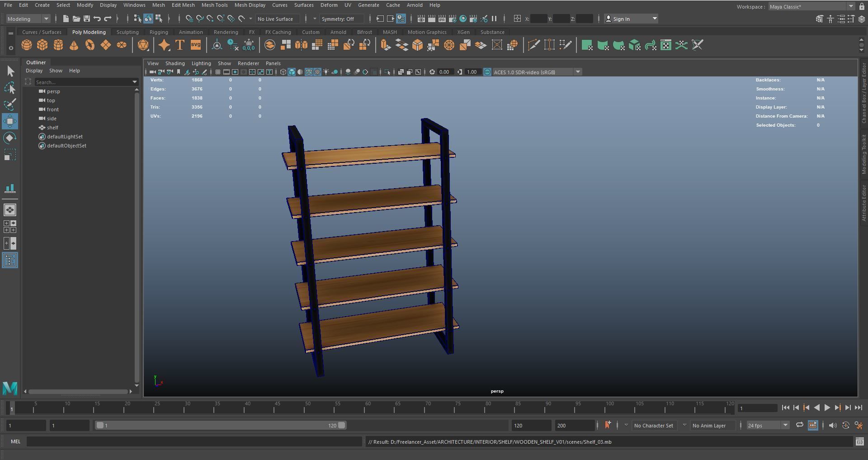Open the polygon Type tool icon
Image resolution: width=868 pixels, height=460 pixels.
(x=180, y=45)
